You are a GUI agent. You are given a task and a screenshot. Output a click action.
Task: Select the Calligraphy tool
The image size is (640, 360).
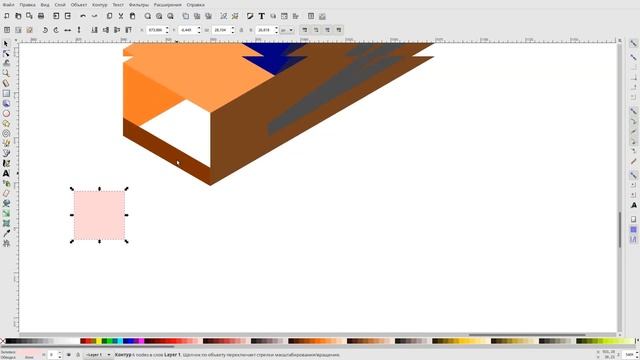pos(6,163)
